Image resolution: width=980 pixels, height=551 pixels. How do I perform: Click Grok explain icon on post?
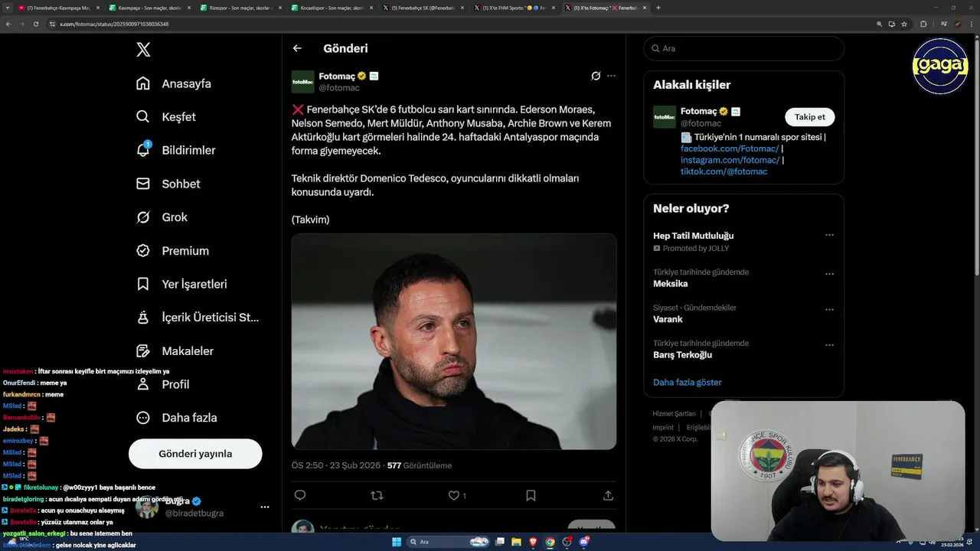pos(596,76)
